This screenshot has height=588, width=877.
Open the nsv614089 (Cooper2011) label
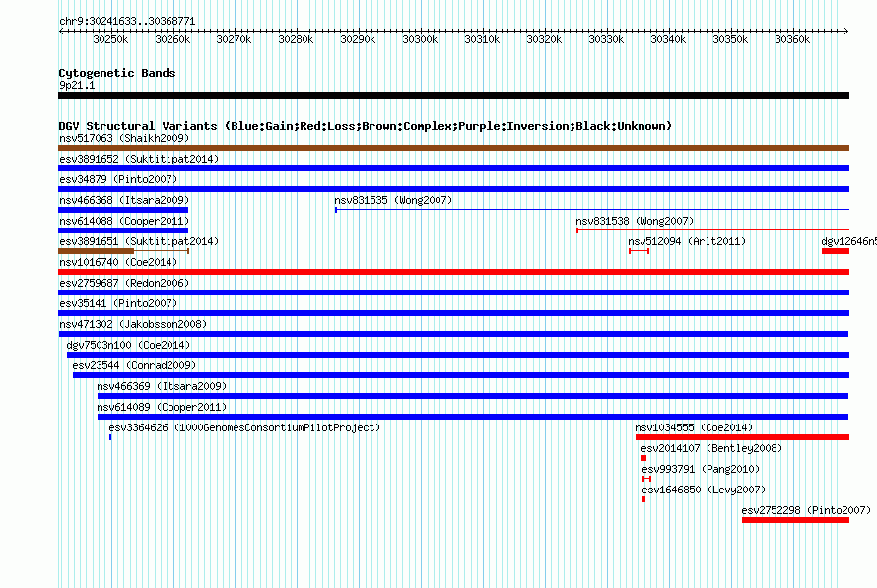point(162,407)
